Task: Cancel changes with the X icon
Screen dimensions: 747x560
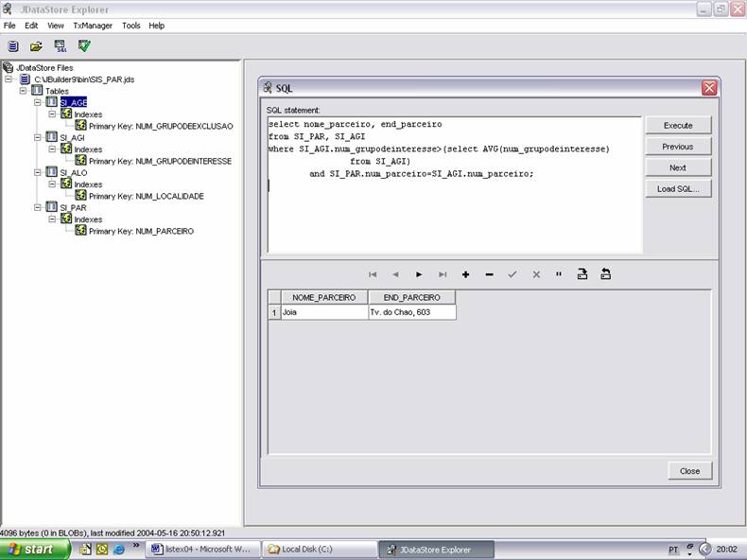Action: (536, 274)
